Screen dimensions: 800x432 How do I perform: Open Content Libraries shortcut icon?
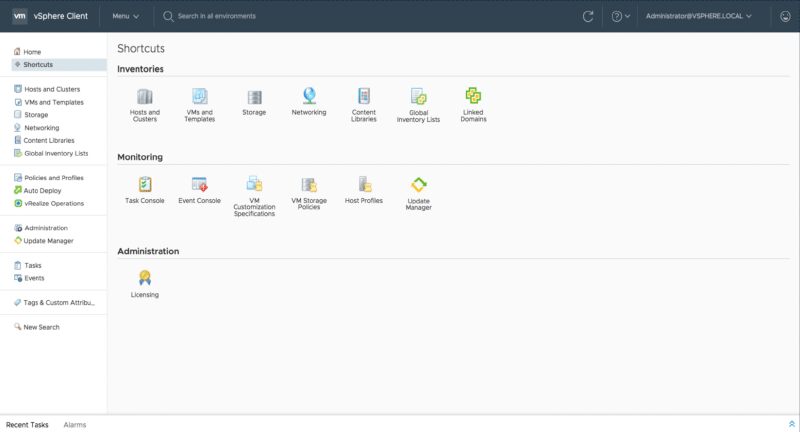(364, 96)
